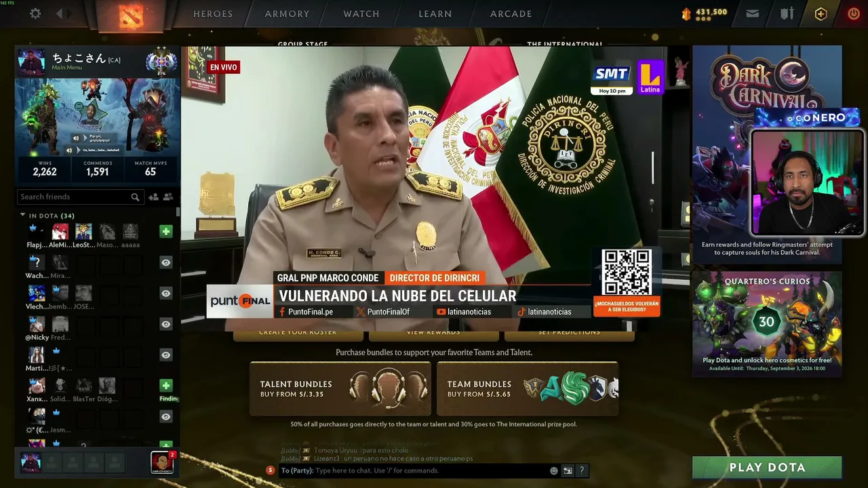Open the rank medal badge in profile
The width and height of the screenshot is (868, 488).
pyautogui.click(x=161, y=62)
